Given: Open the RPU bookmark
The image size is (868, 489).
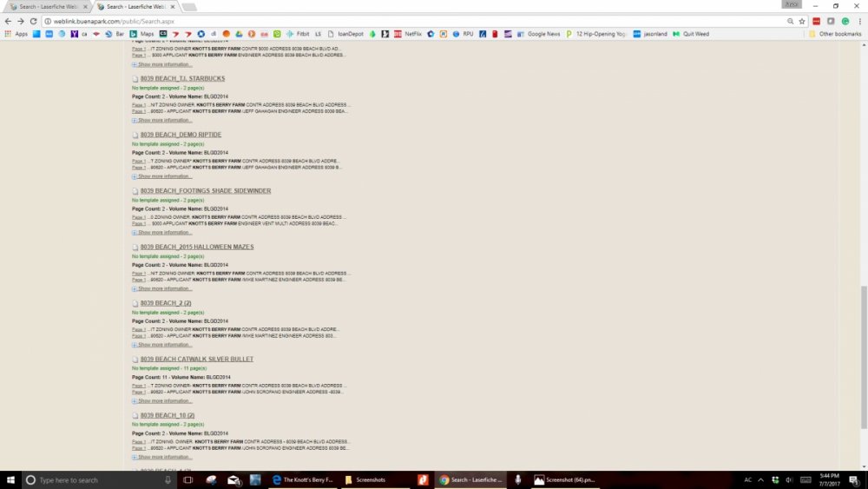Looking at the screenshot, I should pos(463,34).
